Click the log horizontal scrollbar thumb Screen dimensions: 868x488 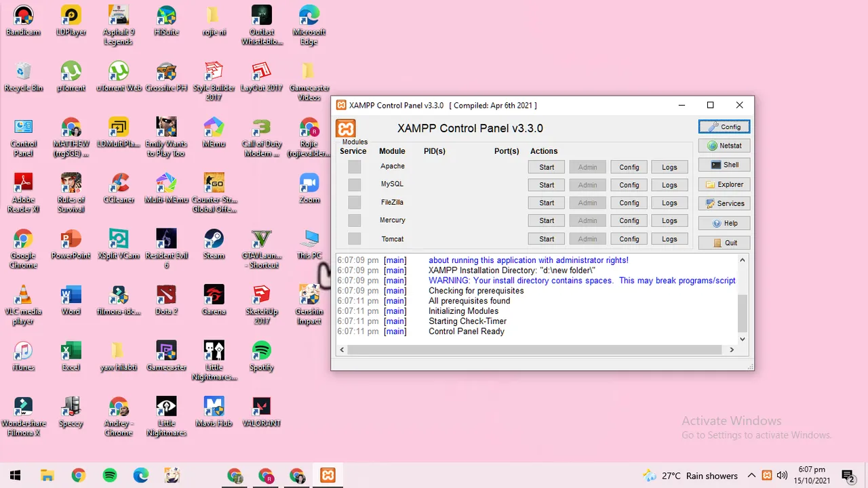(534, 350)
